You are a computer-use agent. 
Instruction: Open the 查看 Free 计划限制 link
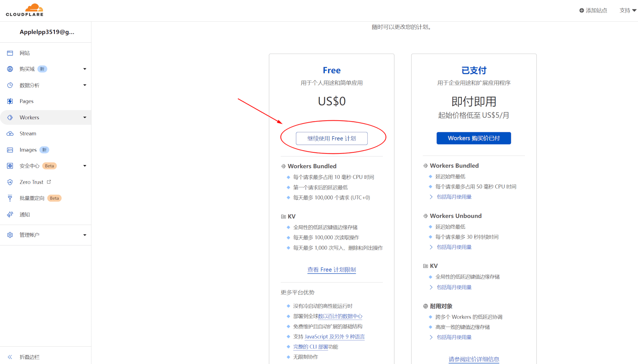tap(331, 270)
